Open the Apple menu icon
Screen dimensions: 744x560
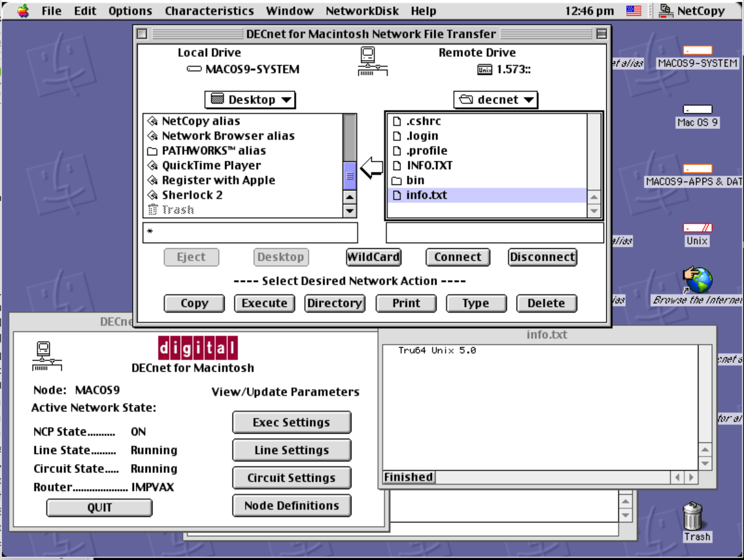coord(23,11)
